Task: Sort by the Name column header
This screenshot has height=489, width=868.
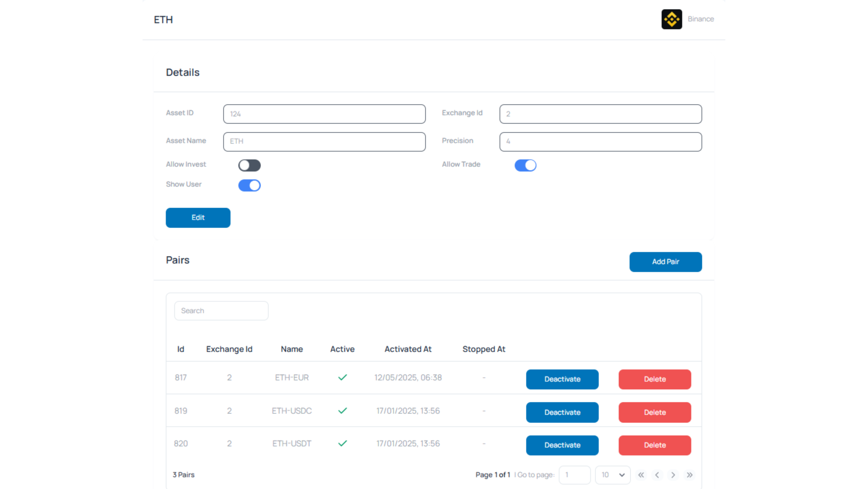Action: tap(292, 349)
